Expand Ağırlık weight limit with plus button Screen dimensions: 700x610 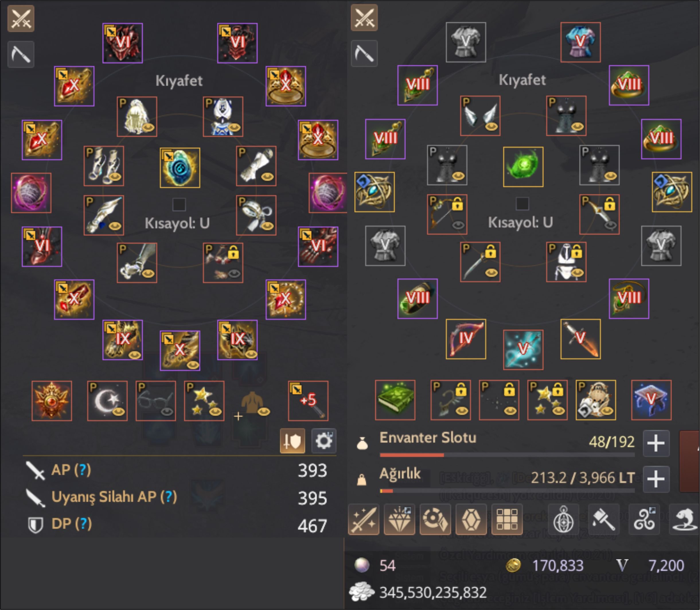(656, 479)
